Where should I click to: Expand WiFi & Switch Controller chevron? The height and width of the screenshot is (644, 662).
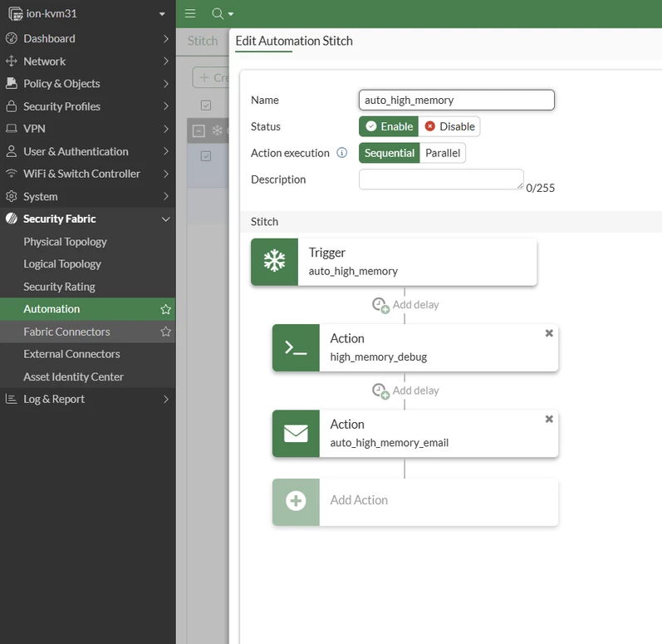point(166,174)
